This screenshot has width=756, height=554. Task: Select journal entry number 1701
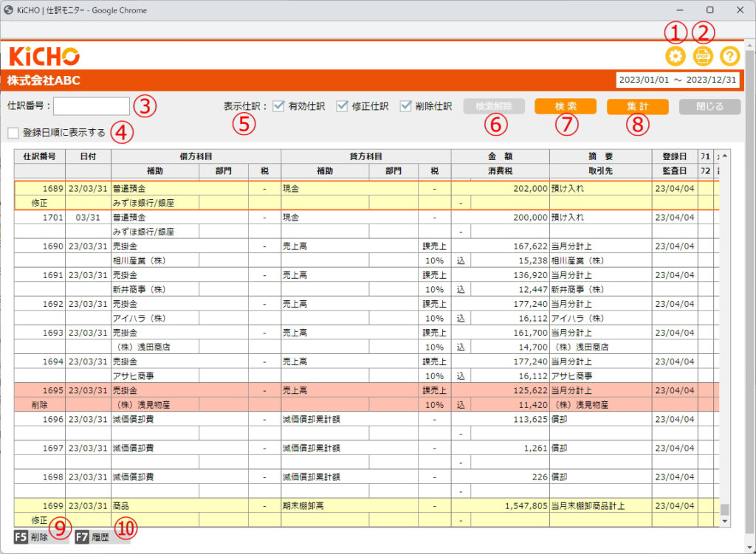coord(52,218)
